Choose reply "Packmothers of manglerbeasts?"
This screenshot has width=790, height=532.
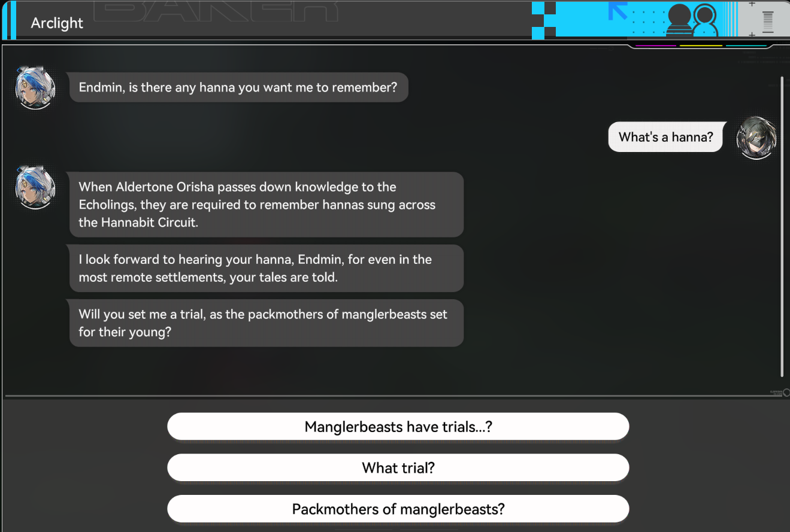398,509
